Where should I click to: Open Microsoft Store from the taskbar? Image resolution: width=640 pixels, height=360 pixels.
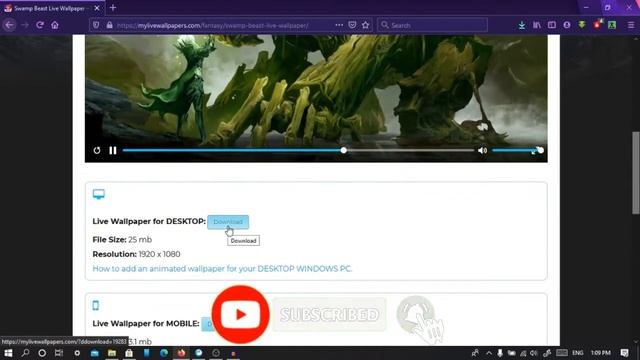click(x=129, y=353)
